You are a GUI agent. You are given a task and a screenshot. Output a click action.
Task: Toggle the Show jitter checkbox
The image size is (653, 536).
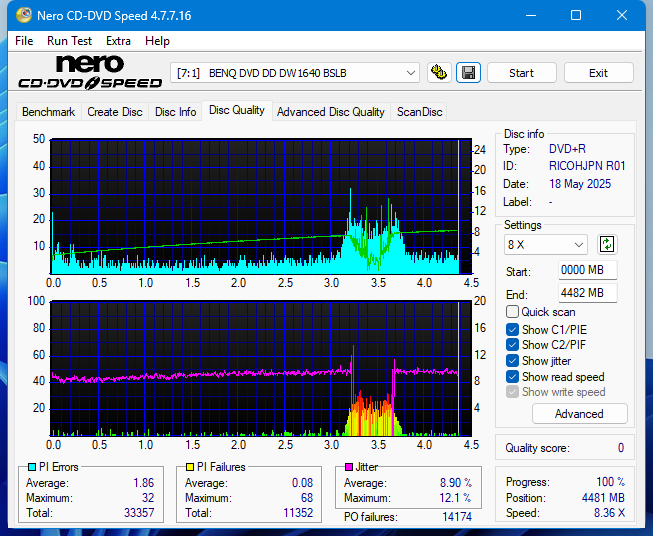point(513,361)
